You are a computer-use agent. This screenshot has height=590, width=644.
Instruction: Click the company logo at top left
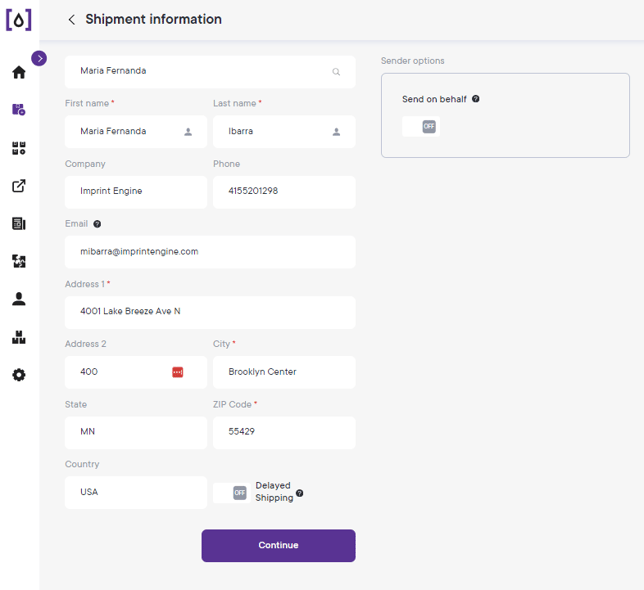point(18,19)
